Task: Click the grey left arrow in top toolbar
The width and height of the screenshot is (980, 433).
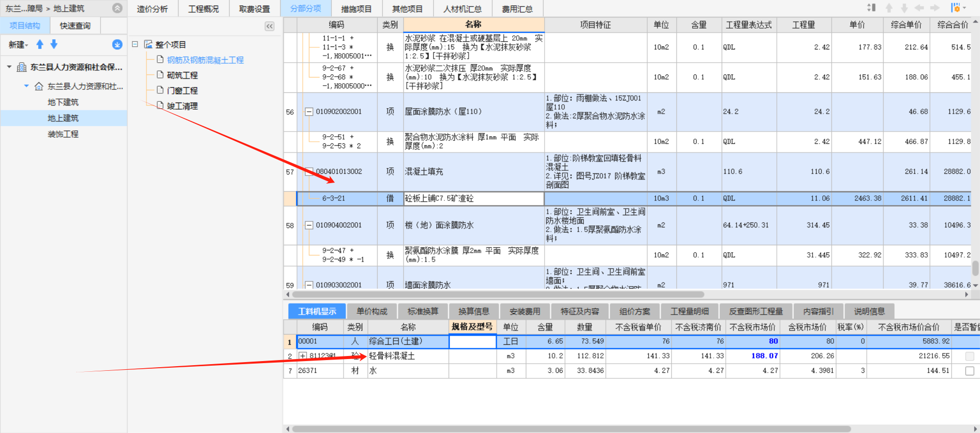Action: tap(919, 8)
